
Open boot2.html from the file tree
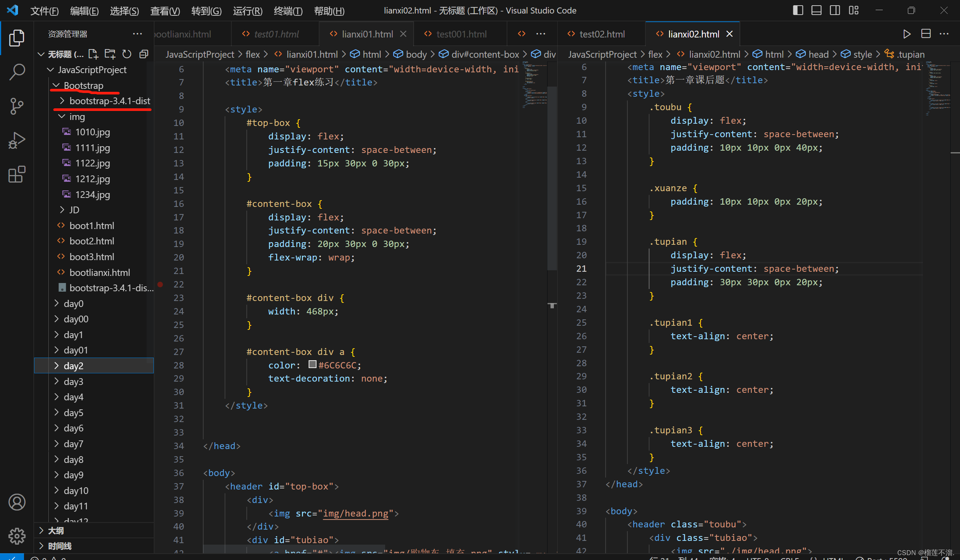coord(91,241)
